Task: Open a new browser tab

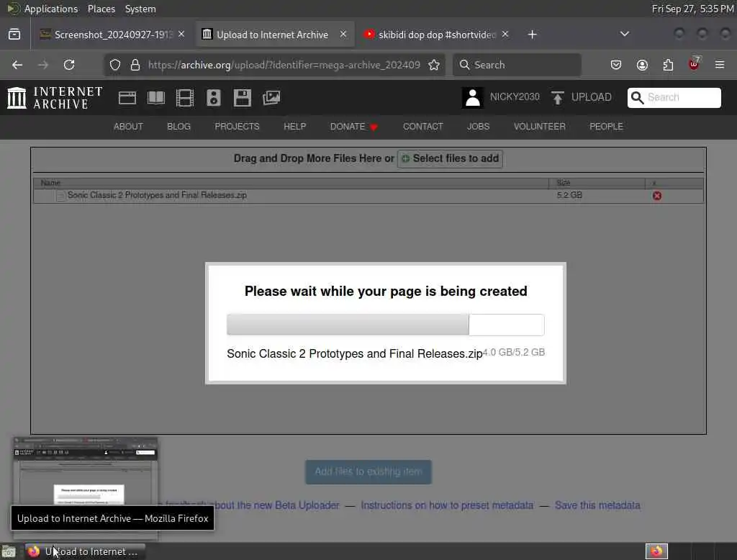Action: (x=532, y=35)
